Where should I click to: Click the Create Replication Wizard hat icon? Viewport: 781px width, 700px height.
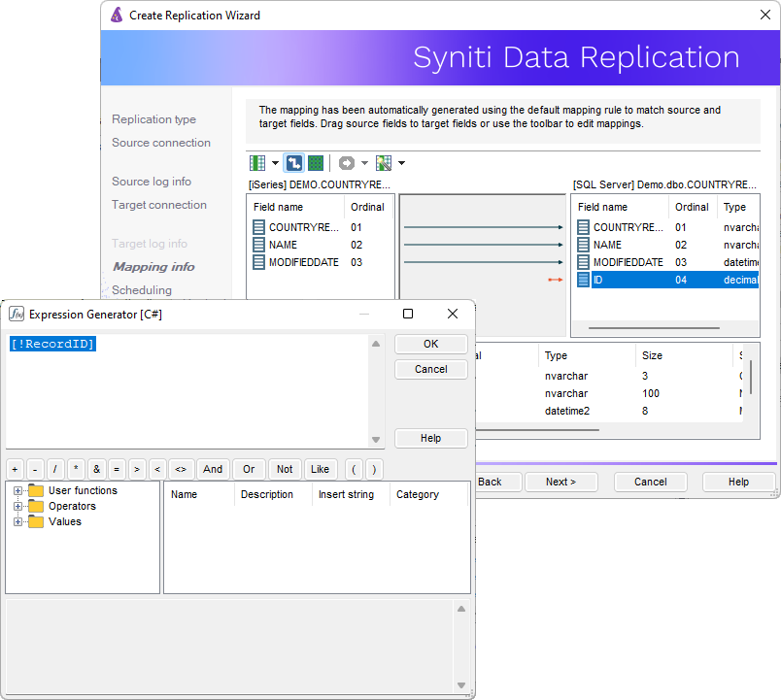coord(117,15)
